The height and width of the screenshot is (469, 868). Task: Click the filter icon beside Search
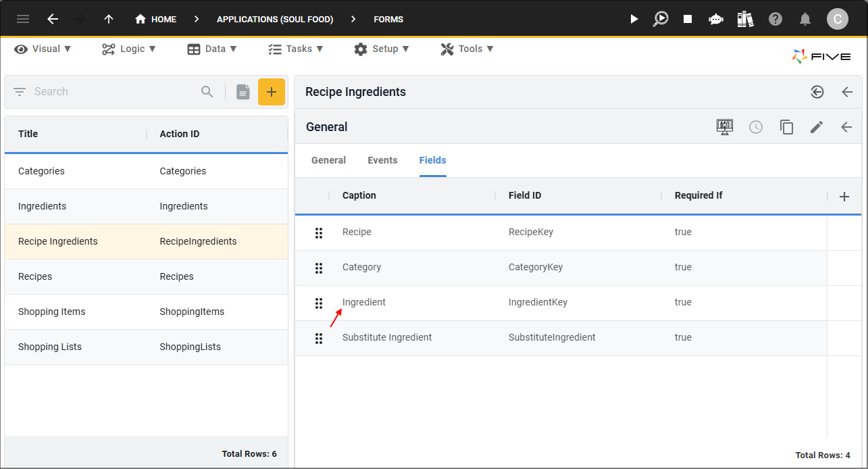click(x=20, y=92)
